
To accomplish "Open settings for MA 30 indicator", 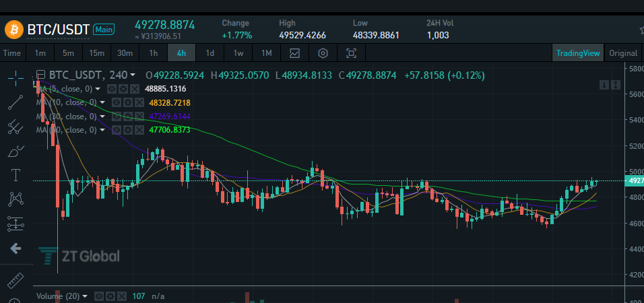I will [128, 116].
